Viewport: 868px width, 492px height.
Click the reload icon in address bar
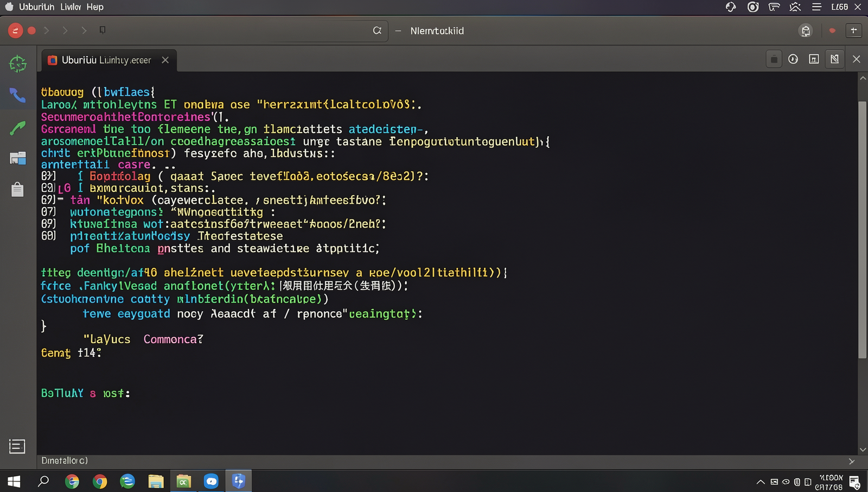pyautogui.click(x=377, y=31)
